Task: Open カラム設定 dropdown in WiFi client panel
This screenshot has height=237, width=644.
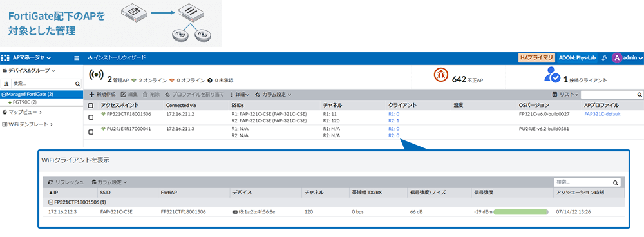Action: pyautogui.click(x=109, y=182)
